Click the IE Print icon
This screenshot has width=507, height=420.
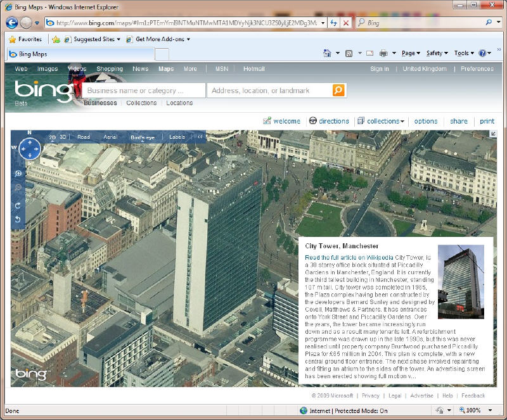[383, 53]
